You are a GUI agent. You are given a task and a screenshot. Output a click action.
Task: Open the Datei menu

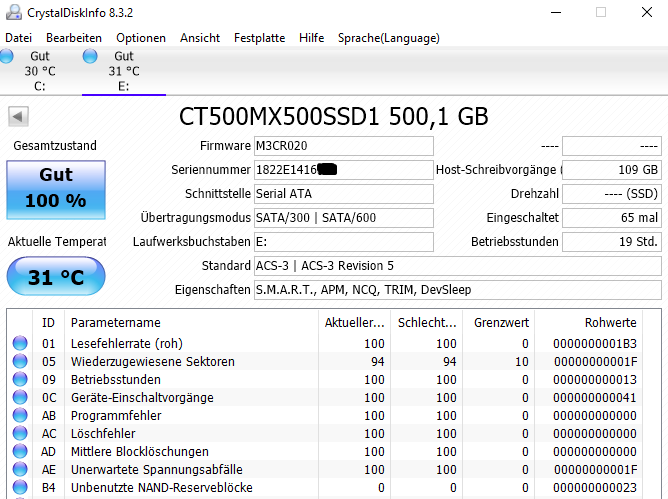click(18, 38)
